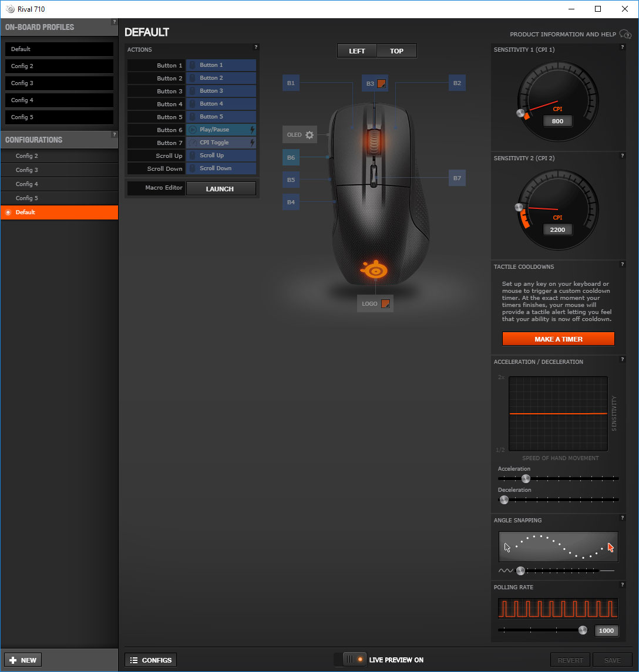Open the CONFIGS panel button
This screenshot has width=639, height=672.
(x=150, y=660)
